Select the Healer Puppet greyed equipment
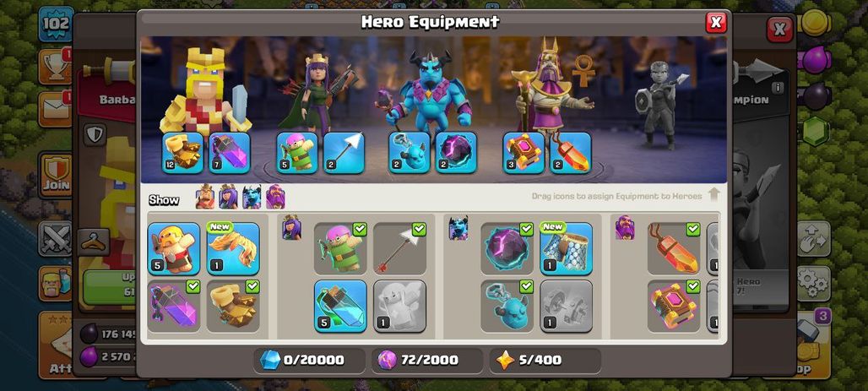 point(399,306)
